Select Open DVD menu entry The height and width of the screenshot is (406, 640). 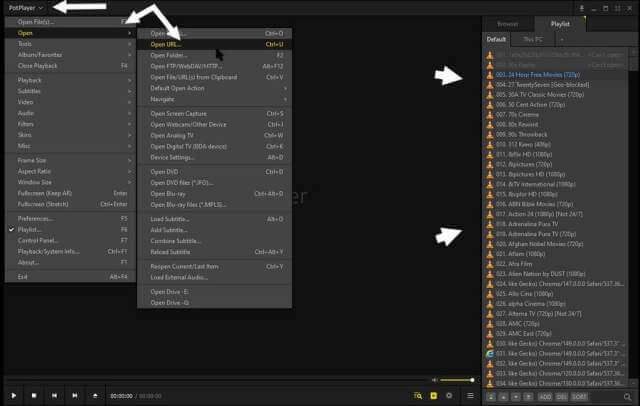pos(214,172)
